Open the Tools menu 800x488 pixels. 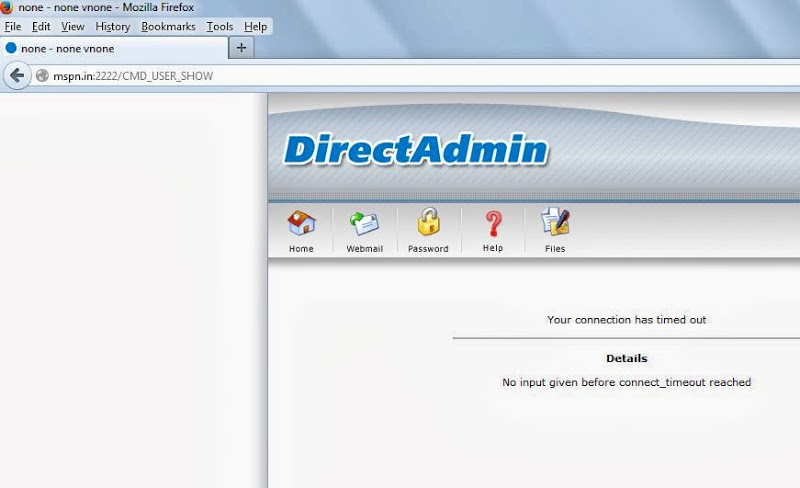(x=220, y=27)
